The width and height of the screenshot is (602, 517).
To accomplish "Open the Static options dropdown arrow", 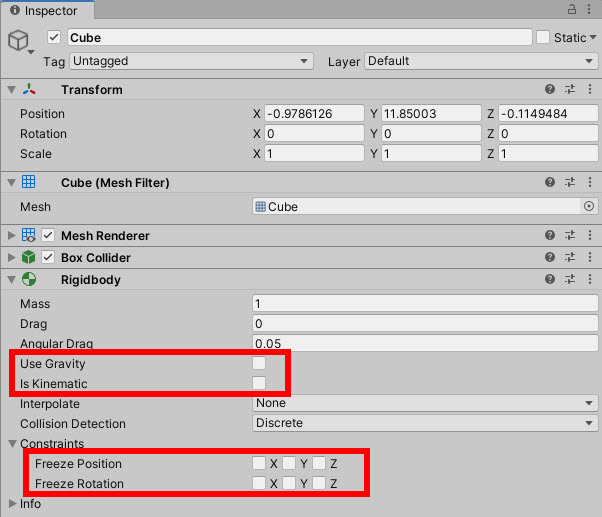I will (593, 37).
